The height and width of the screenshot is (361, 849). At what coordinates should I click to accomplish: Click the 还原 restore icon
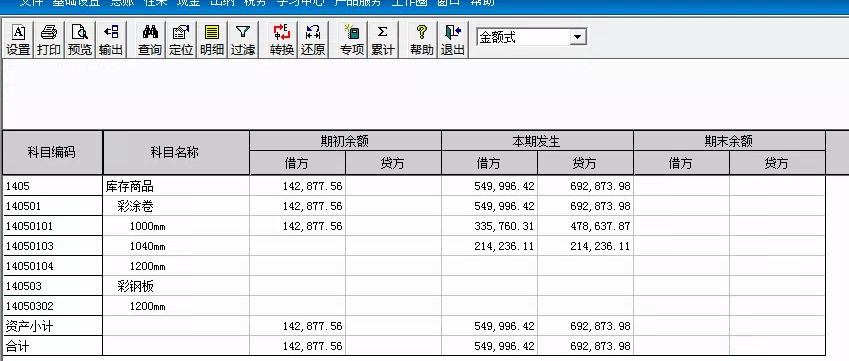tap(313, 40)
